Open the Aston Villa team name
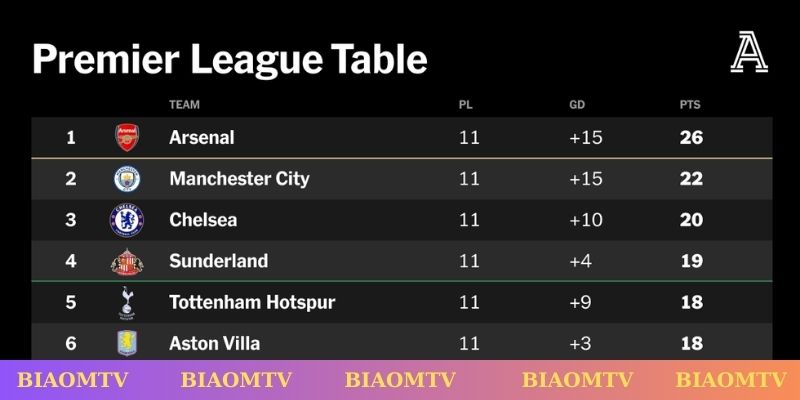 (214, 344)
